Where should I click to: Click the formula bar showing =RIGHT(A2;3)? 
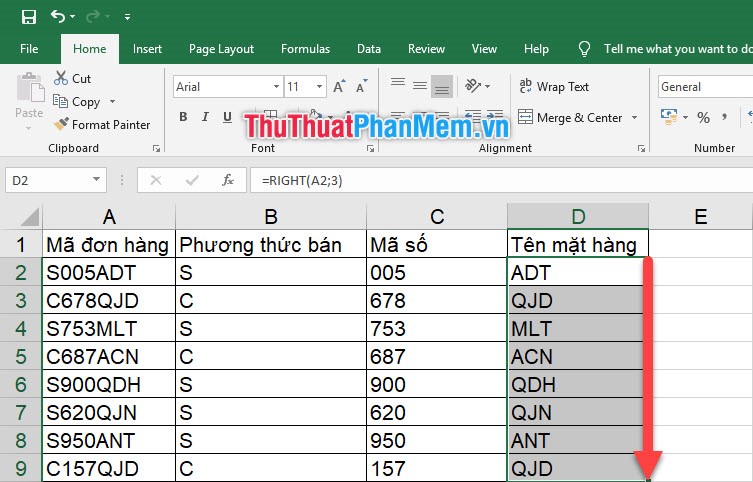pyautogui.click(x=501, y=181)
